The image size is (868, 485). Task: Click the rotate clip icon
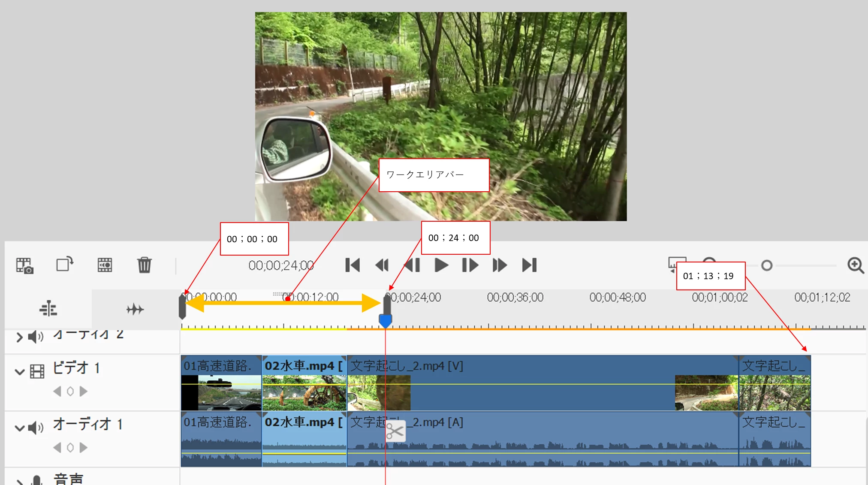(x=65, y=264)
